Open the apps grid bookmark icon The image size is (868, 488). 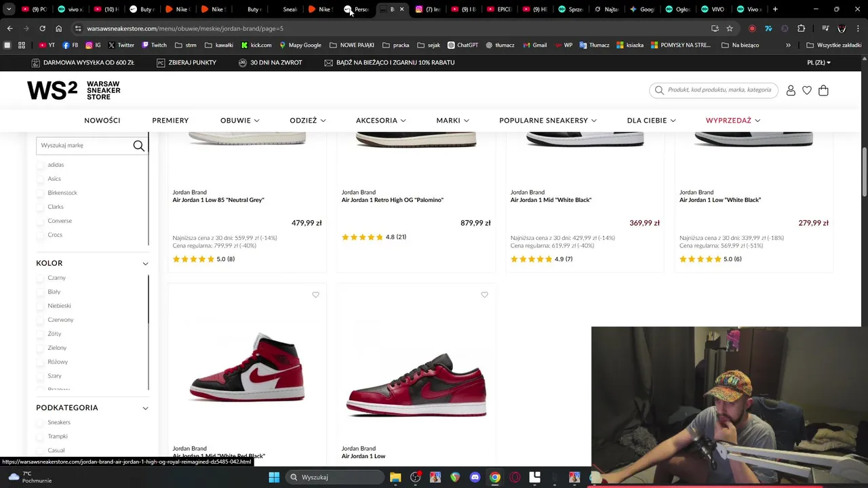[22, 45]
